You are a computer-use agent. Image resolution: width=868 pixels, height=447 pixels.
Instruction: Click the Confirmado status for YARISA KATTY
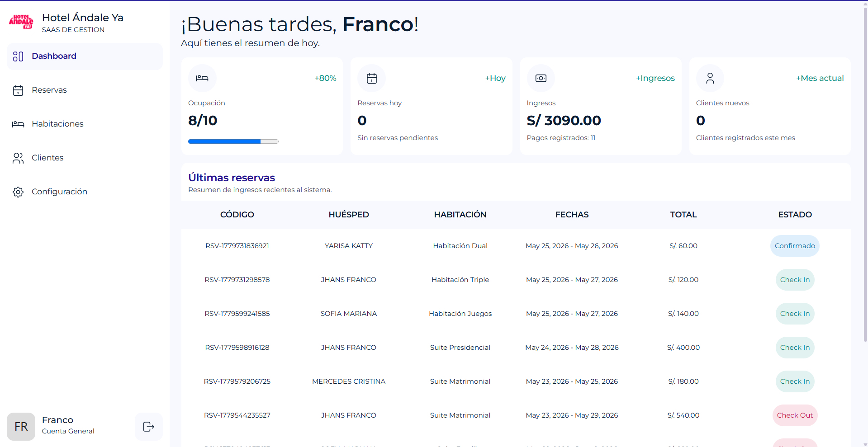coord(795,246)
